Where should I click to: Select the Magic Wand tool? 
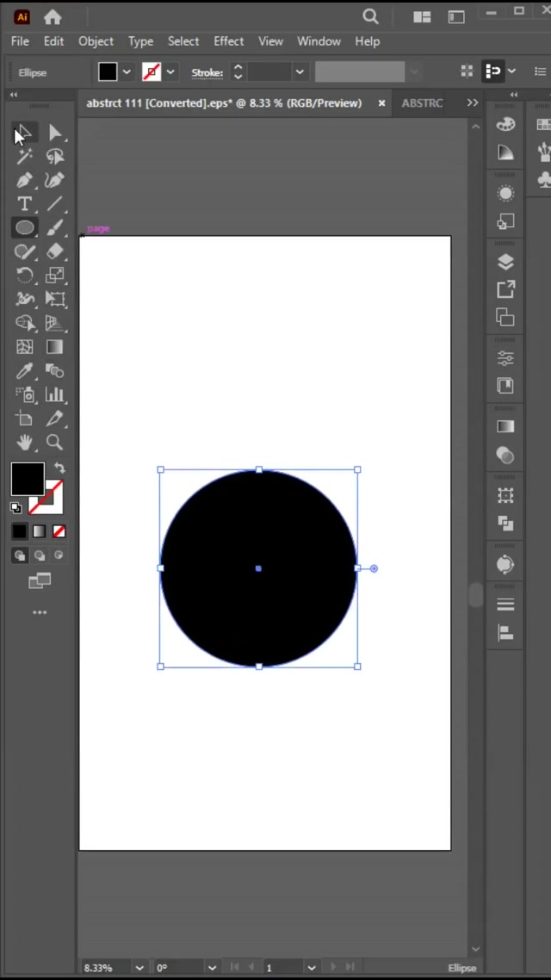click(24, 156)
